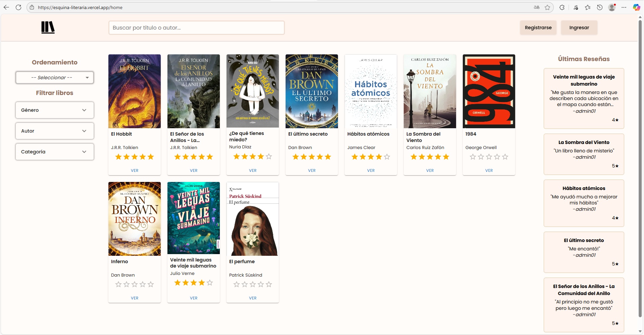The height and width of the screenshot is (335, 644).
Task: Click the browser address bar URL
Action: (x=80, y=7)
